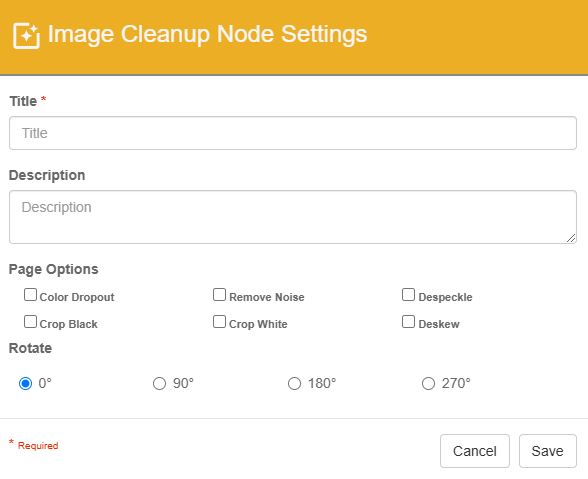Set rotation to 270°
The image size is (588, 479).
pos(428,384)
